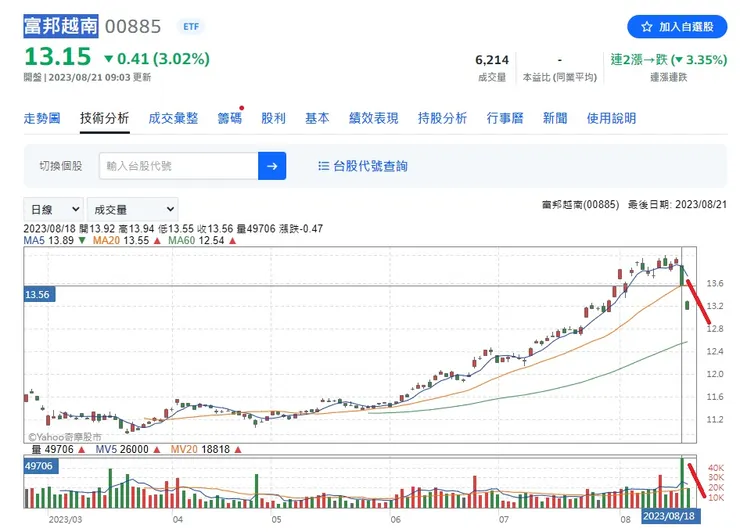Open the 績效表現 tab
Screen dimensions: 740x532
pyautogui.click(x=374, y=118)
